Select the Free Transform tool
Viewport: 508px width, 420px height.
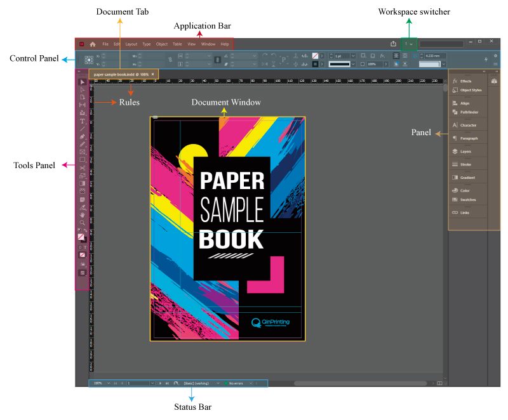[x=83, y=176]
